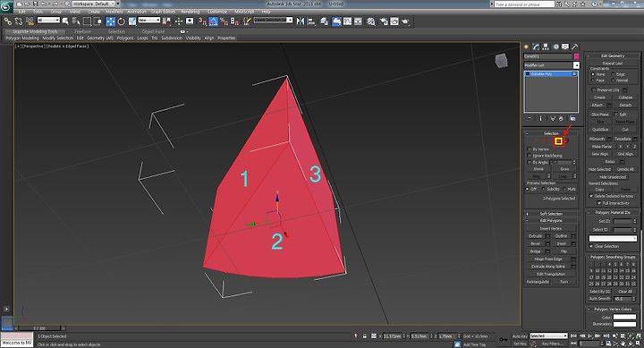The width and height of the screenshot is (644, 348).
Task: Toggle the Percent Snap icon
Action: tap(224, 21)
